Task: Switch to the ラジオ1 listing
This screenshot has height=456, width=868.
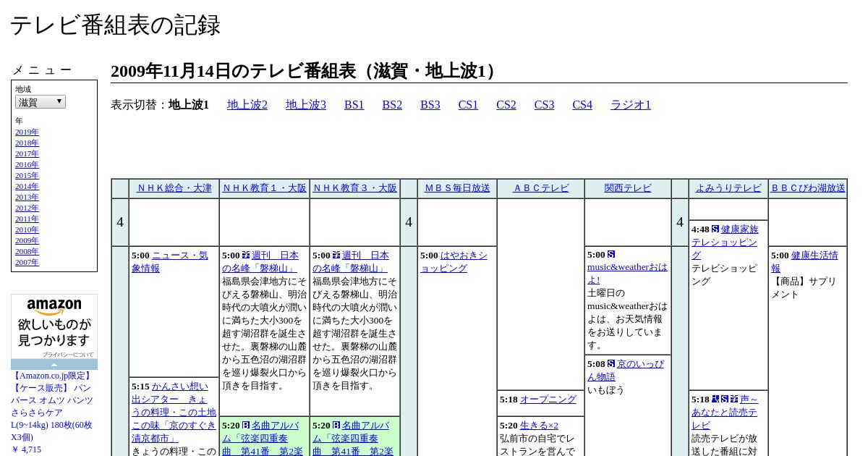Action: 631,105
